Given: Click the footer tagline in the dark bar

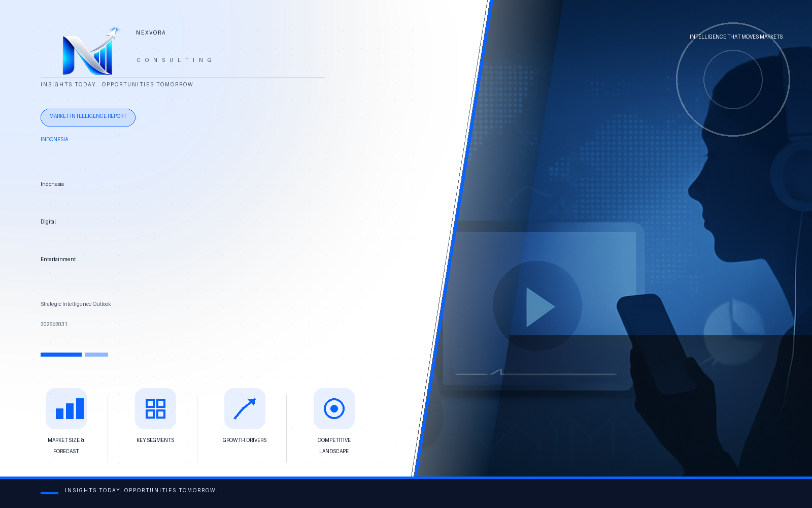Looking at the screenshot, I should (x=141, y=490).
